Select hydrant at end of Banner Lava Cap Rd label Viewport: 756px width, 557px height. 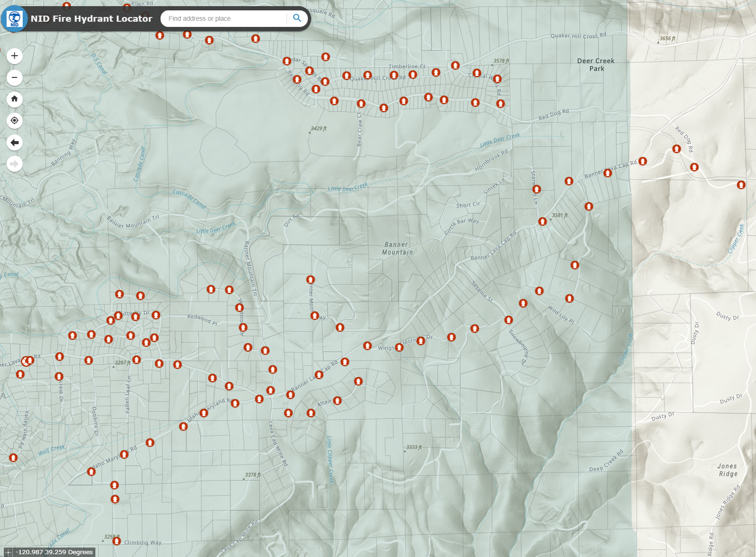point(643,161)
